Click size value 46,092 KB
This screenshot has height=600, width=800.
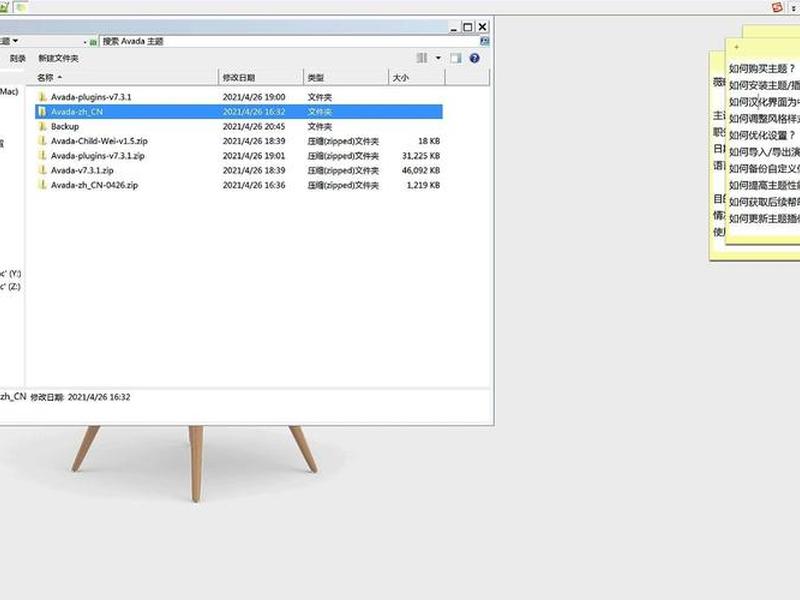pyautogui.click(x=420, y=170)
